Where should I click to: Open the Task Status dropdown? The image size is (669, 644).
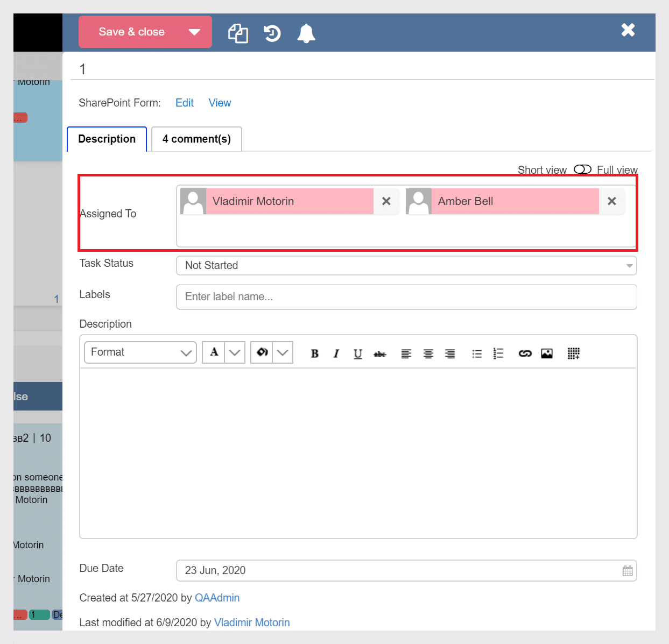click(406, 265)
